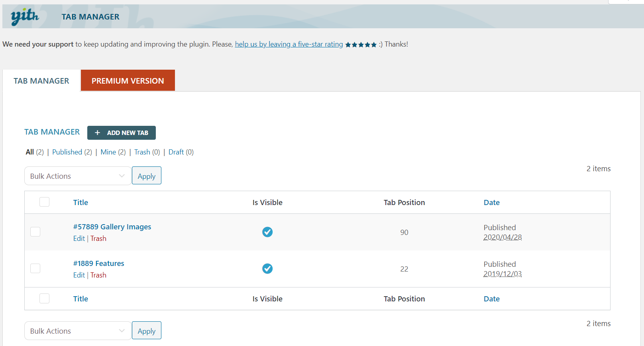Sort by Date in table footer
Screen dimensions: 644x346
point(492,299)
